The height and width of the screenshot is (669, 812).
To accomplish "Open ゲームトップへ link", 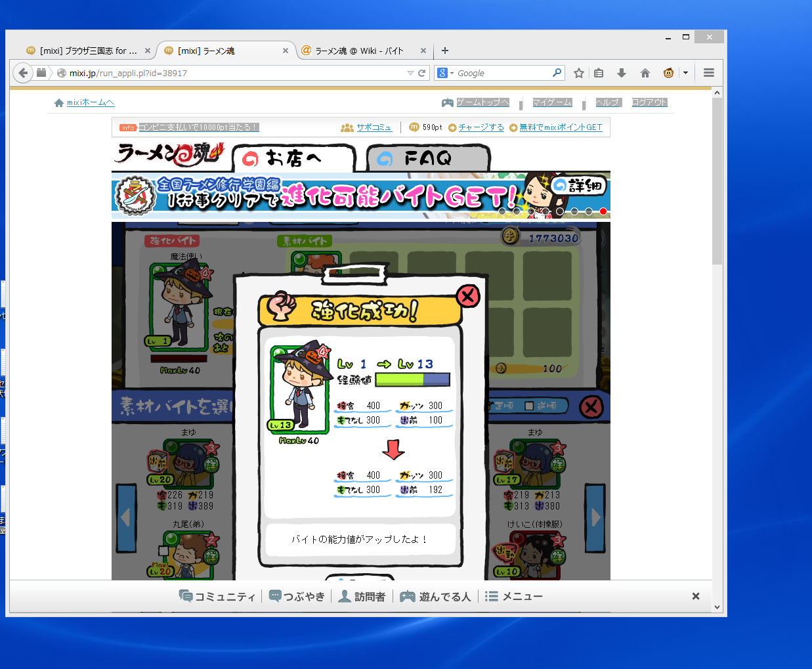I will [482, 102].
